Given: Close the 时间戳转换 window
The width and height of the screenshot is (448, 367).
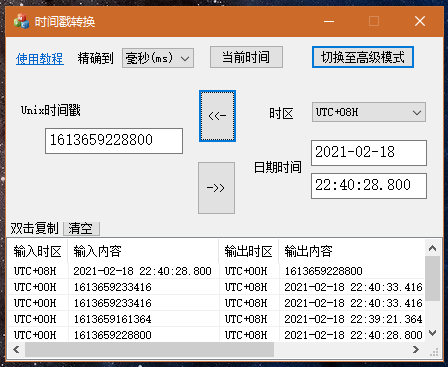Looking at the screenshot, I should tap(420, 21).
